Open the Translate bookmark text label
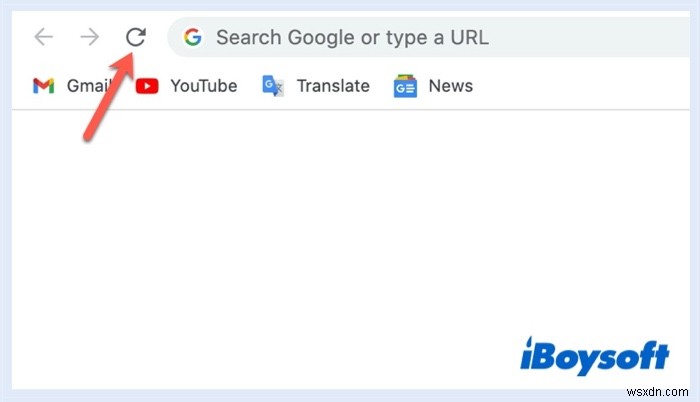The width and height of the screenshot is (700, 402). pos(333,86)
